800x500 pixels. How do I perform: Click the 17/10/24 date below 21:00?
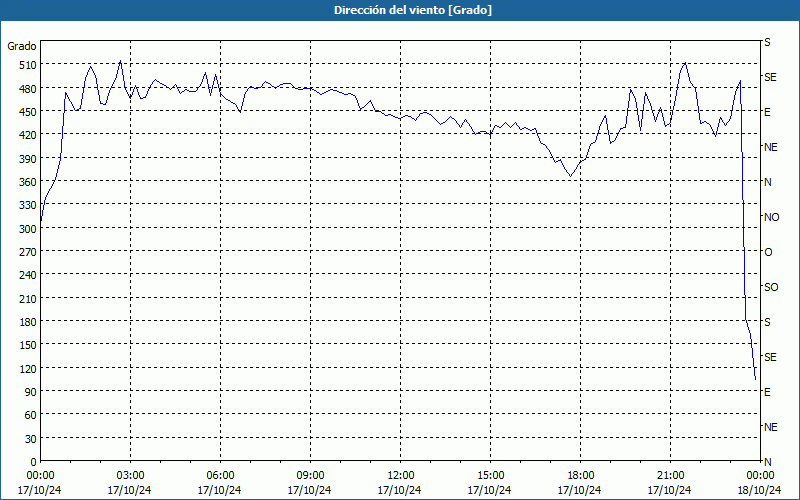coord(669,490)
